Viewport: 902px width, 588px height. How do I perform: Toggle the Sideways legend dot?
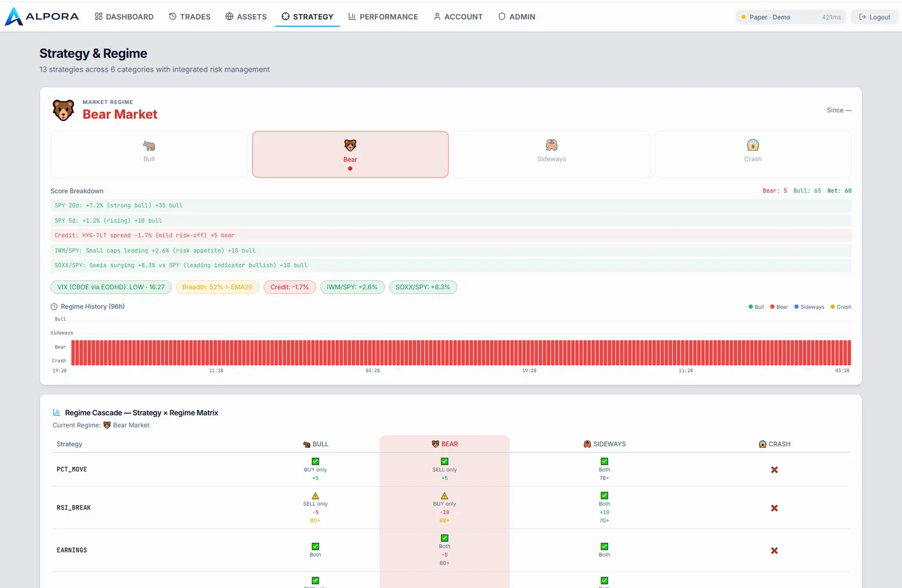797,307
